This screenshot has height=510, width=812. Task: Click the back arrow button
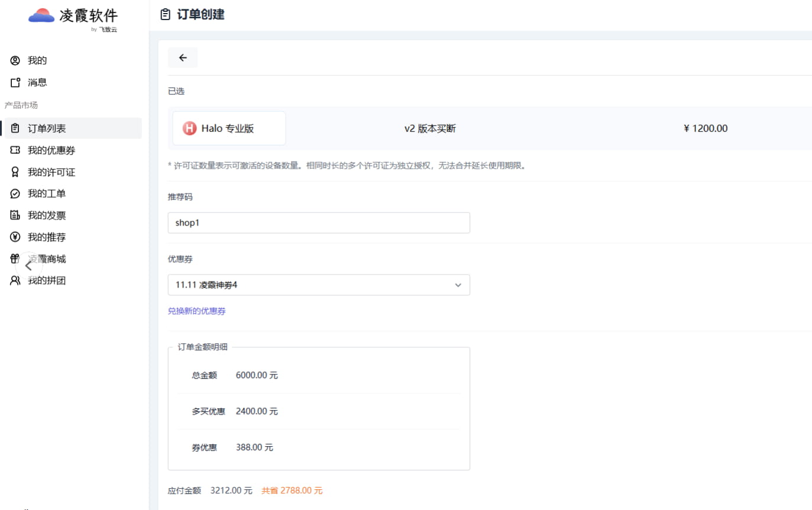(183, 57)
